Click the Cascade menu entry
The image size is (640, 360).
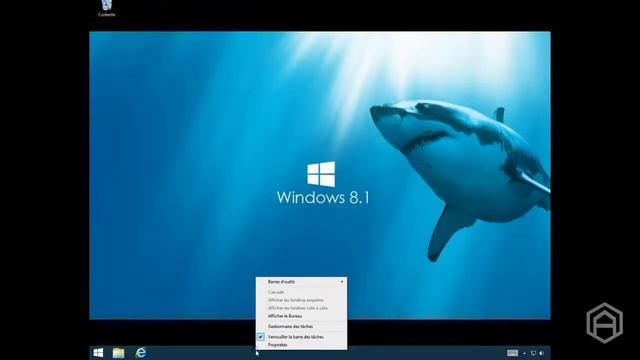pyautogui.click(x=302, y=292)
